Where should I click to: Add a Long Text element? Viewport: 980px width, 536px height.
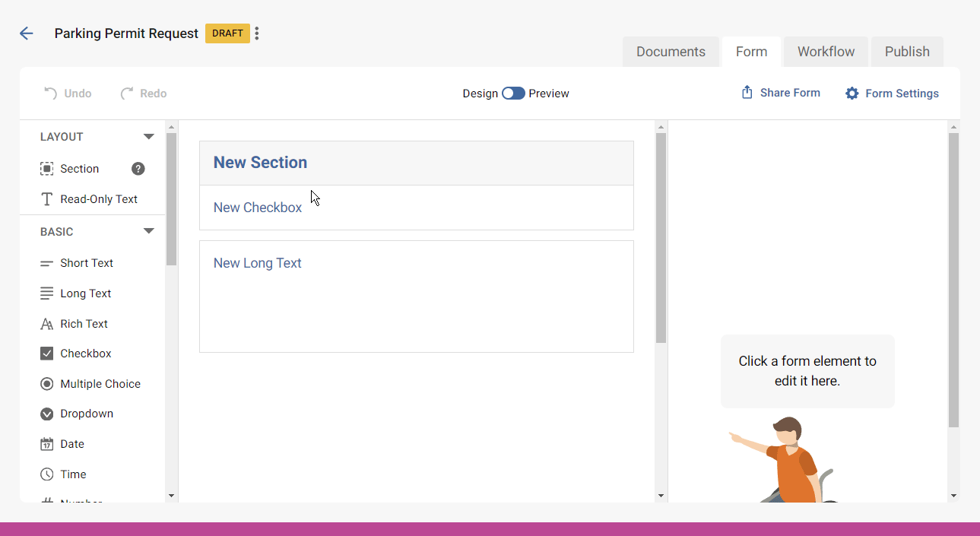coord(85,293)
